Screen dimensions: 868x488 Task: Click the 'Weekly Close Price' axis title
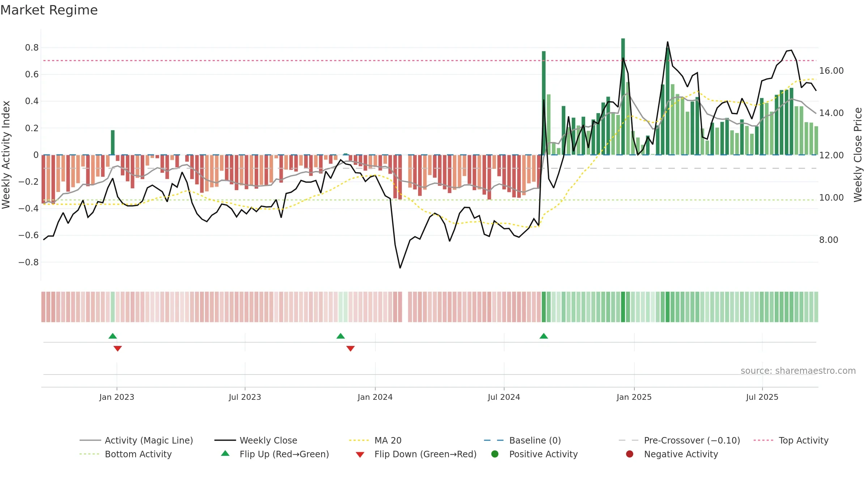pyautogui.click(x=858, y=155)
